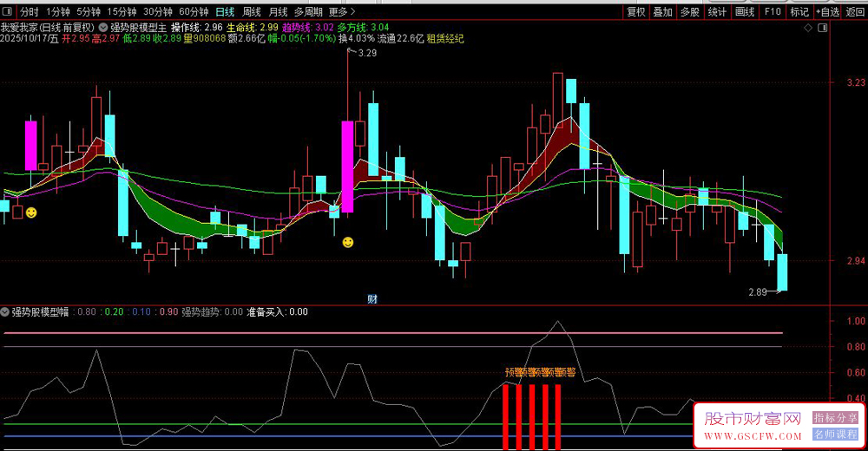Click the 3.29 high price marker
This screenshot has height=451, width=868.
[x=366, y=54]
